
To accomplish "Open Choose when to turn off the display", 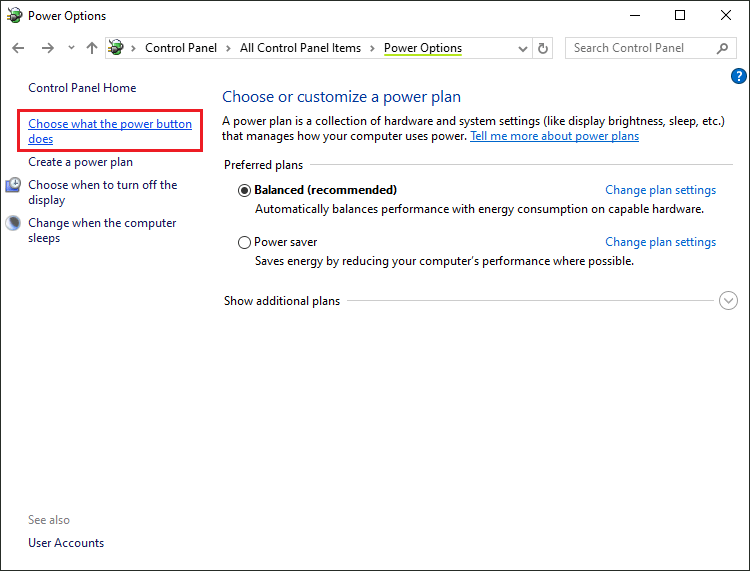I will (x=102, y=192).
